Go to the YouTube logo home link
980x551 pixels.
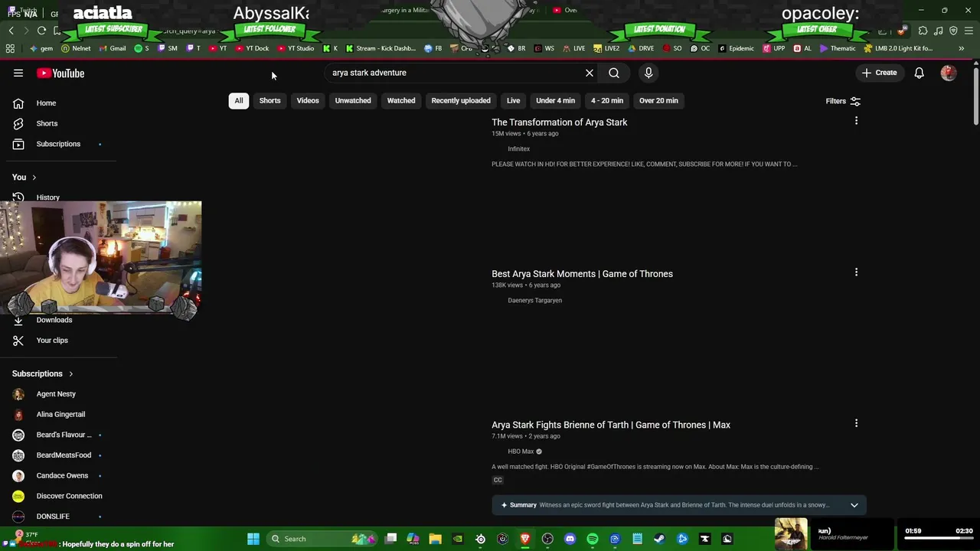click(x=60, y=73)
